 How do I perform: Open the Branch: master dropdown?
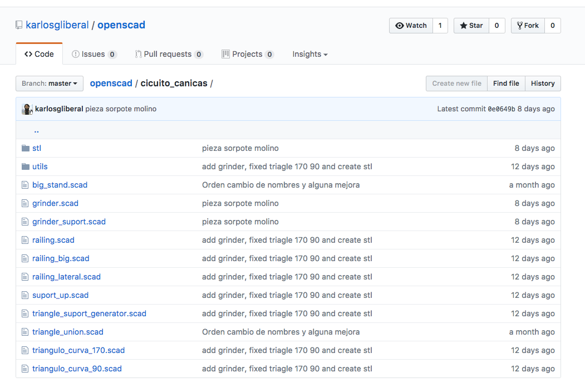[x=49, y=84]
